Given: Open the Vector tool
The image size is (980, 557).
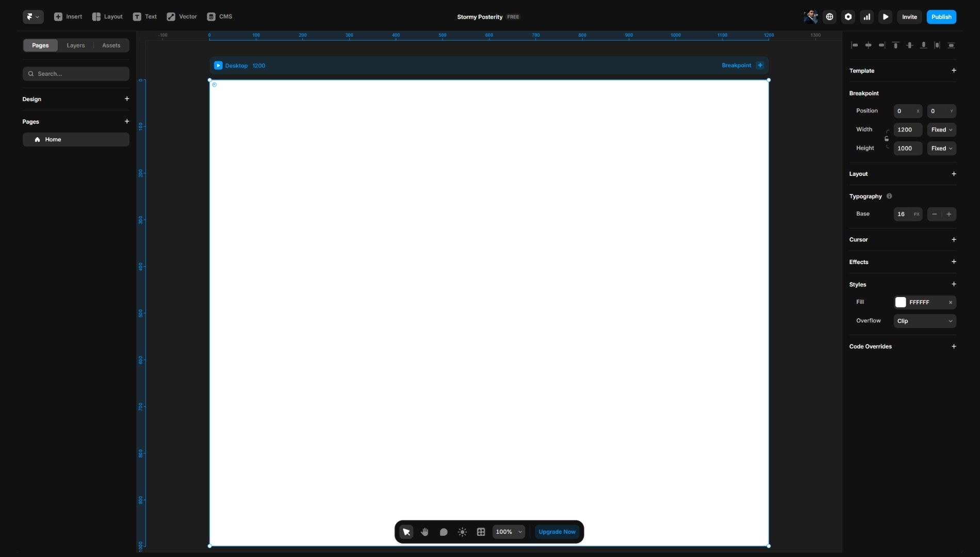Looking at the screenshot, I should click(181, 17).
